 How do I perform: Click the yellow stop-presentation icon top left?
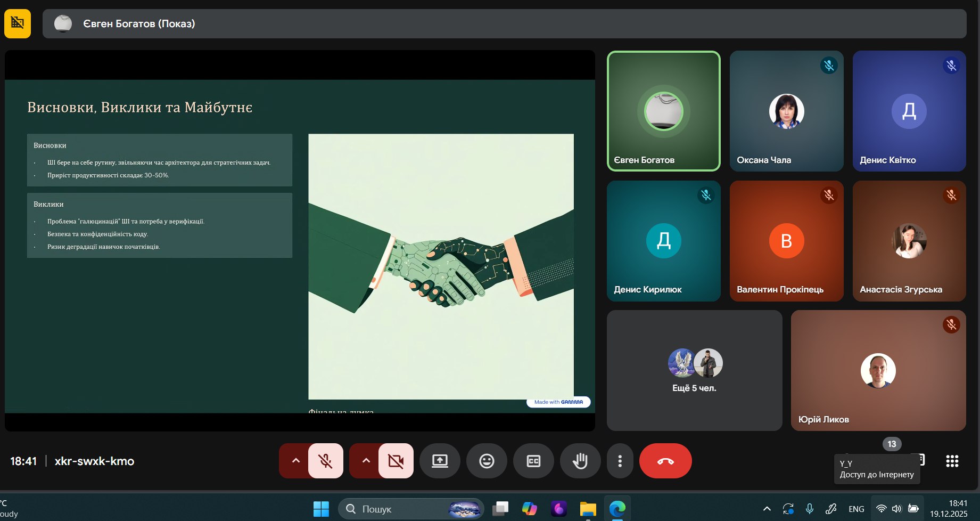[18, 23]
